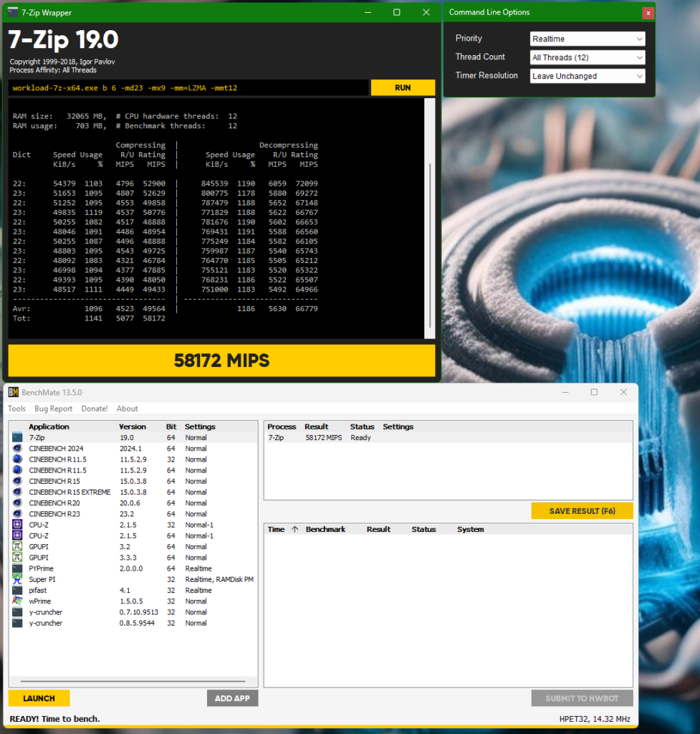700x734 pixels.
Task: Click the CINEBENCH 2024 icon
Action: pos(17,448)
